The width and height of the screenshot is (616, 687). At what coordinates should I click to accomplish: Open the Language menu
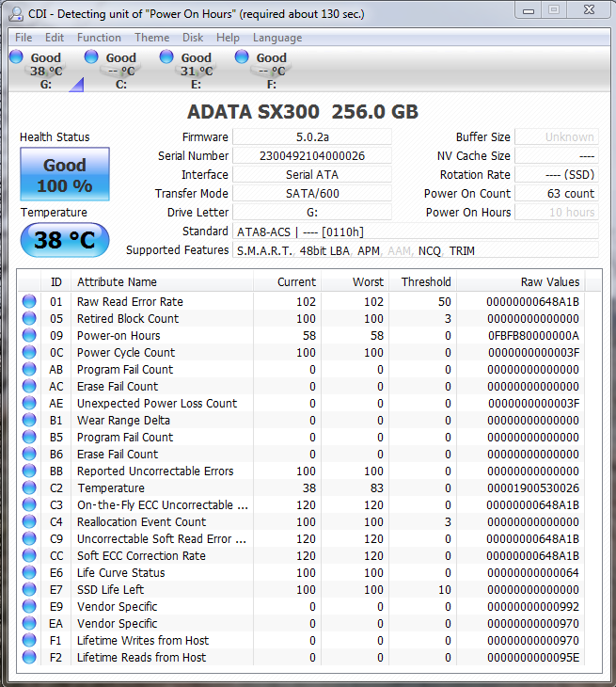[277, 38]
